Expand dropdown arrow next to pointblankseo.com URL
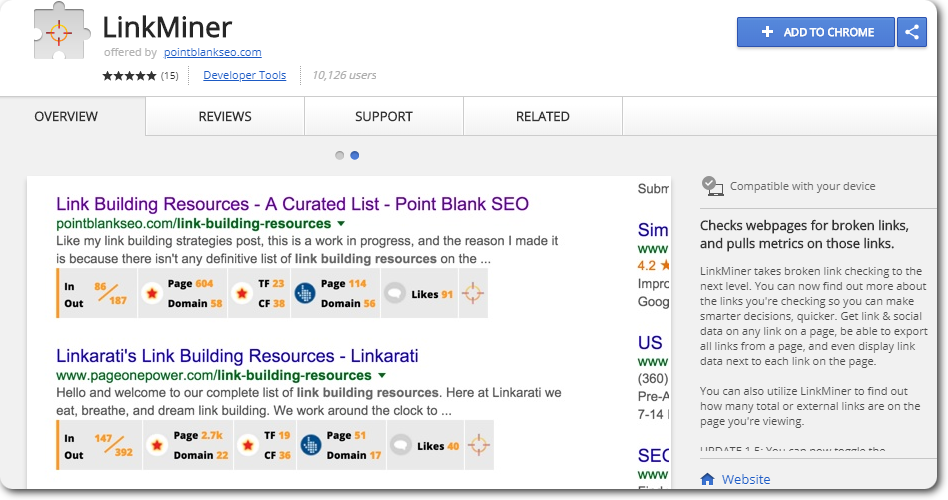This screenshot has width=948, height=500. click(x=341, y=224)
